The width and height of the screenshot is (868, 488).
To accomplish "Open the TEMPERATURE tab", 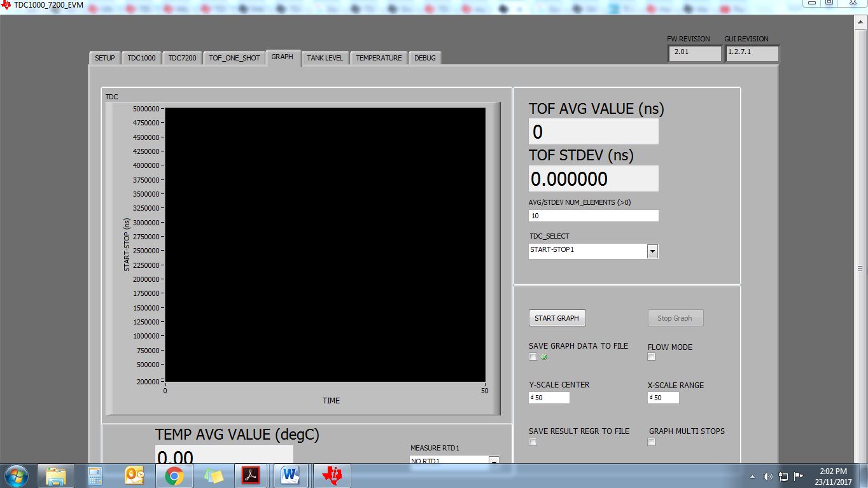I will click(x=379, y=58).
